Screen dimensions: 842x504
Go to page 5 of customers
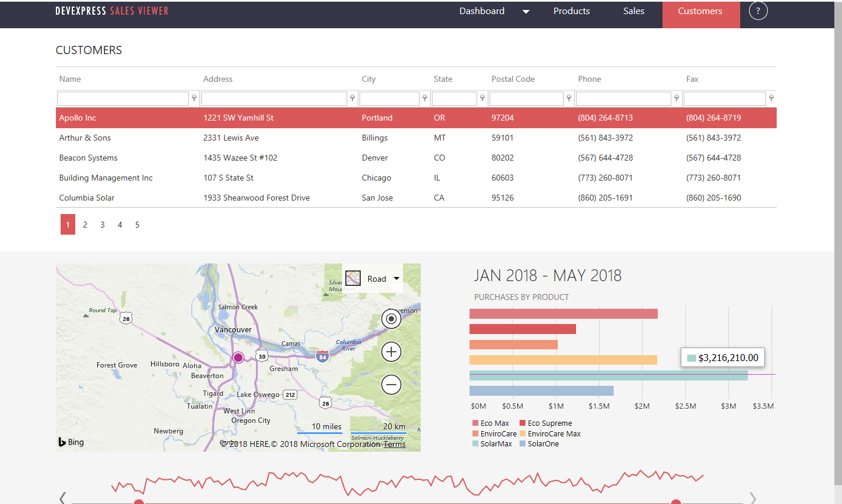pos(137,225)
